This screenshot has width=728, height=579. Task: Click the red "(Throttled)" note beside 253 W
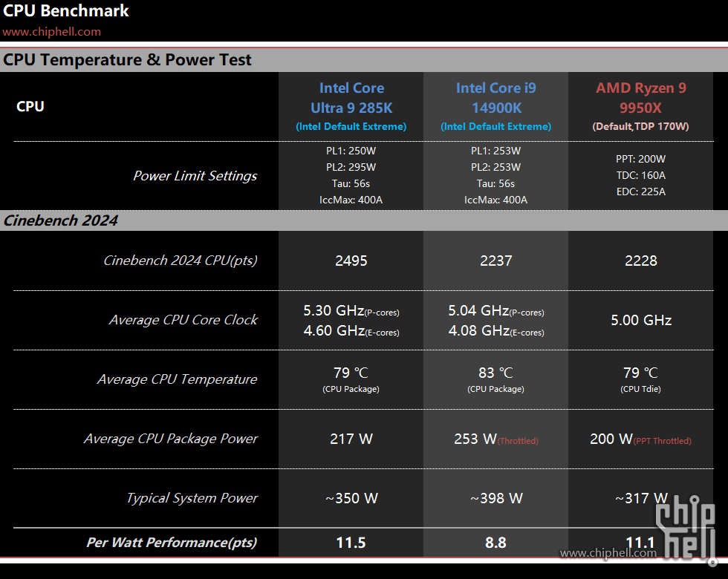point(519,441)
